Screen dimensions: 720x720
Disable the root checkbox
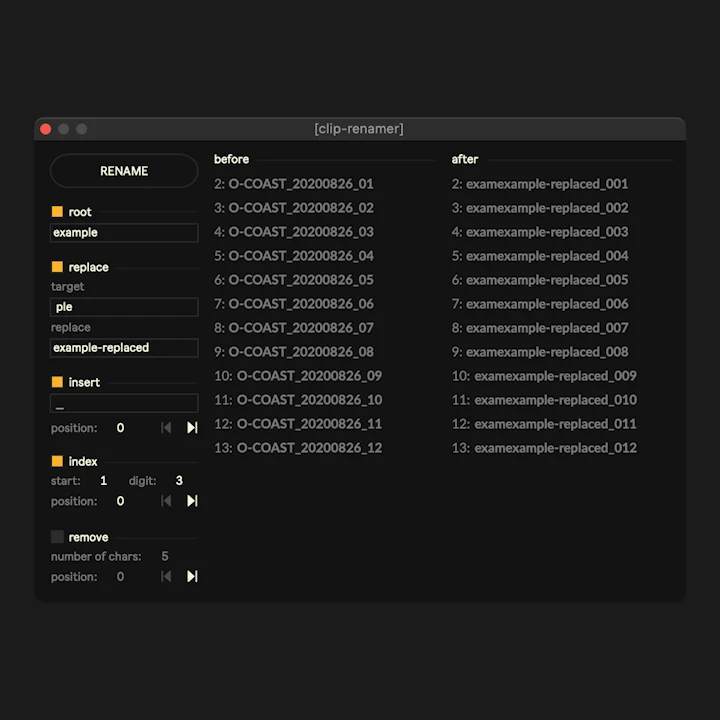pos(57,212)
